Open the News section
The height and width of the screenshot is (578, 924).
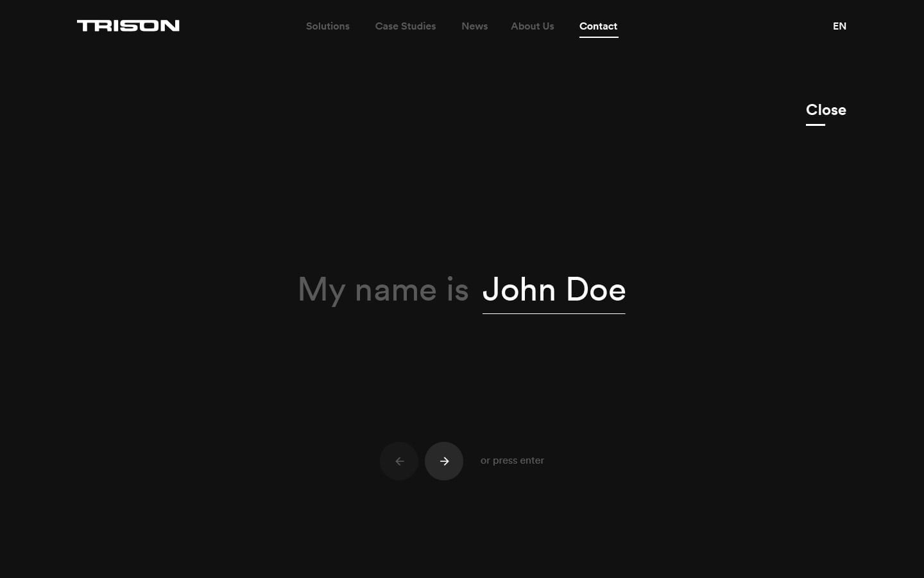pyautogui.click(x=474, y=26)
